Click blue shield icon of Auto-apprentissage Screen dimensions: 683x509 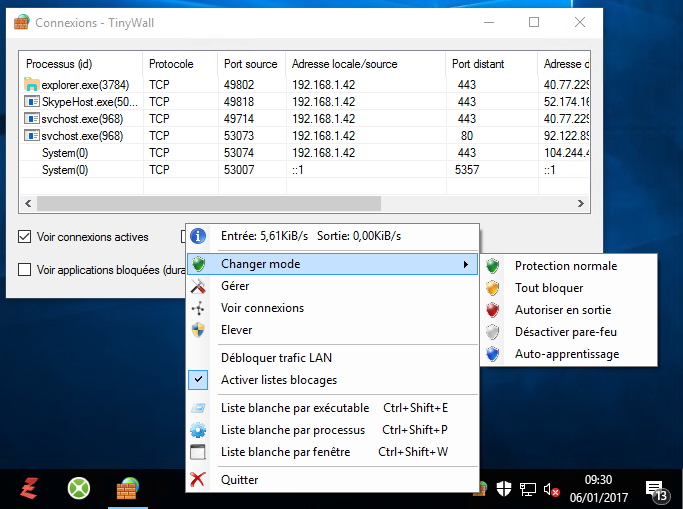tap(493, 354)
